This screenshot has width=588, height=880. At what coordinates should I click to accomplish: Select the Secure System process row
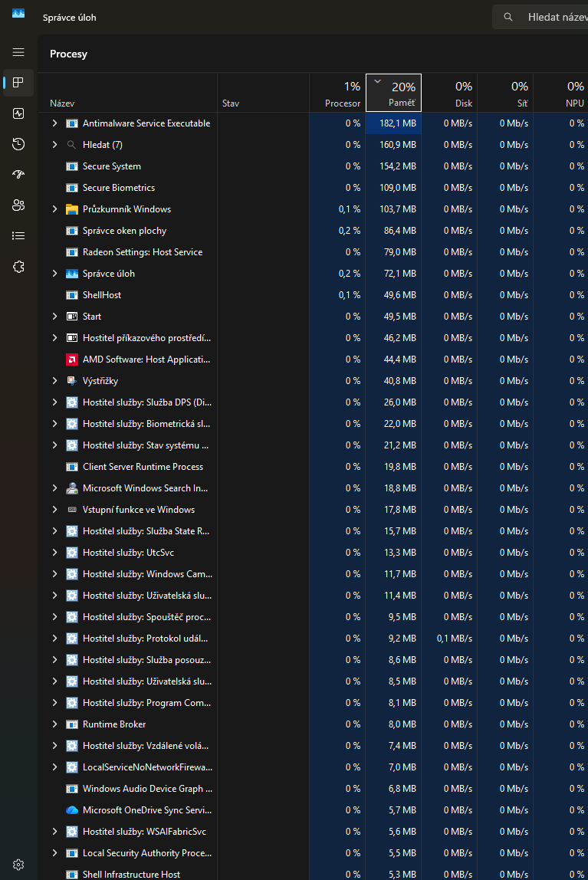(313, 166)
